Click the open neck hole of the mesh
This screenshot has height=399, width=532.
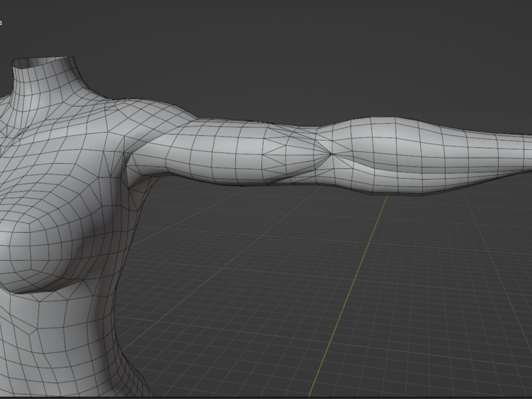pos(43,62)
